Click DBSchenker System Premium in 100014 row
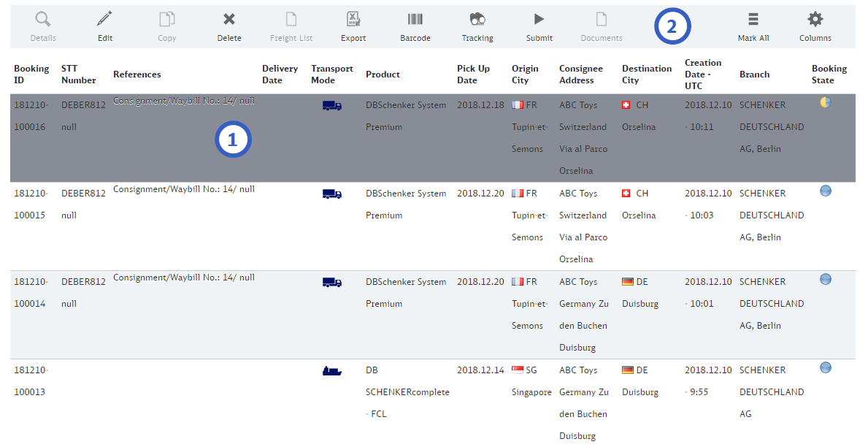This screenshot has height=447, width=868. point(406,292)
